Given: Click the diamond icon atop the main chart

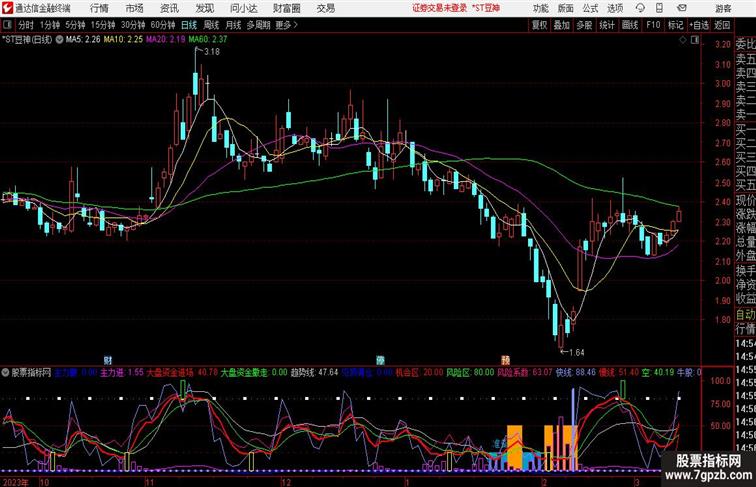Looking at the screenshot, I should (683, 40).
